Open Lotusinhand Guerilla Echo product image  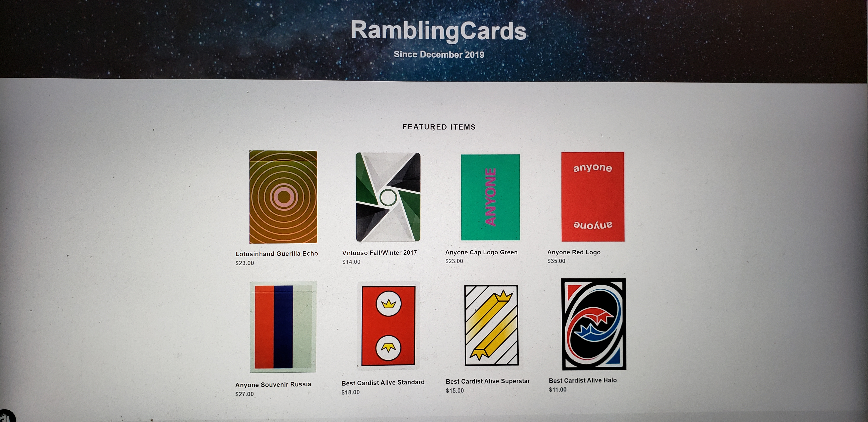283,197
